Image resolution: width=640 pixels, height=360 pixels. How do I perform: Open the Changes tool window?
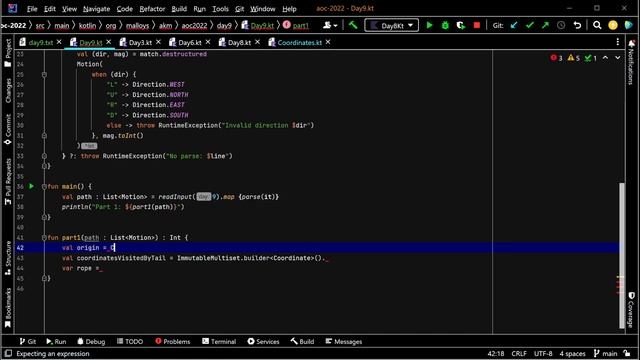(x=8, y=91)
